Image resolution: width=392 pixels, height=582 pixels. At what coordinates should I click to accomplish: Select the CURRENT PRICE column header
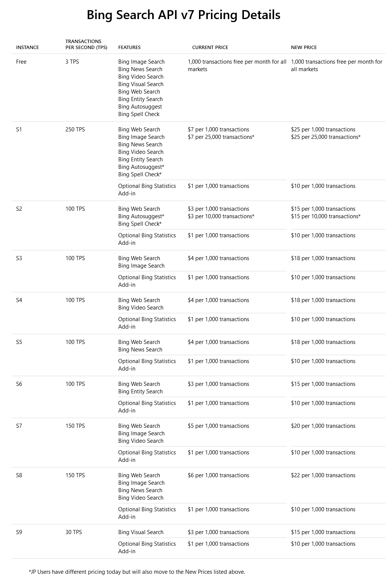pyautogui.click(x=210, y=48)
